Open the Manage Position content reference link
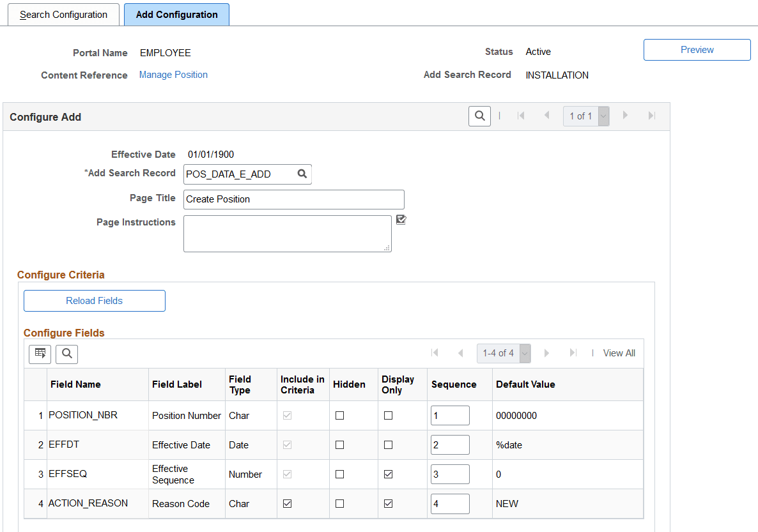758x532 pixels. pos(173,74)
